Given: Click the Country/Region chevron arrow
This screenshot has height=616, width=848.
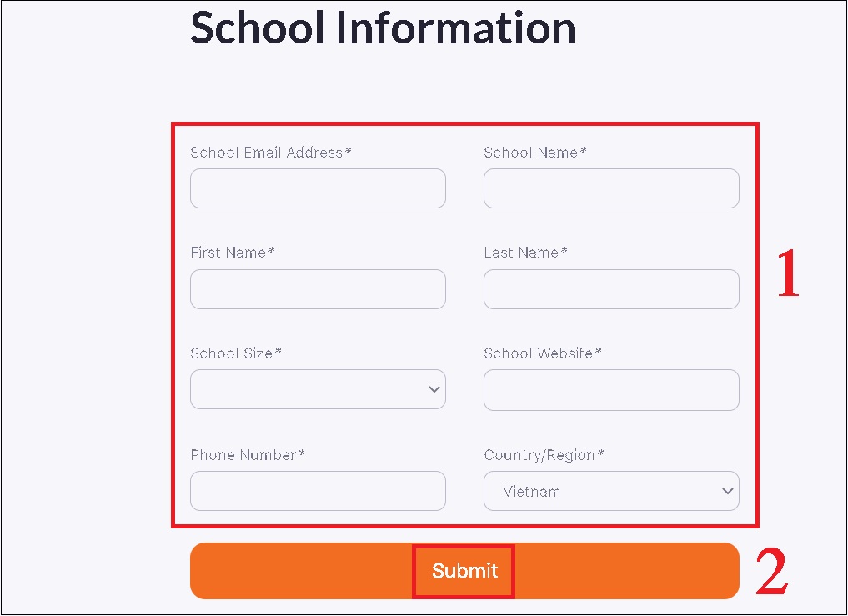Looking at the screenshot, I should (x=726, y=491).
